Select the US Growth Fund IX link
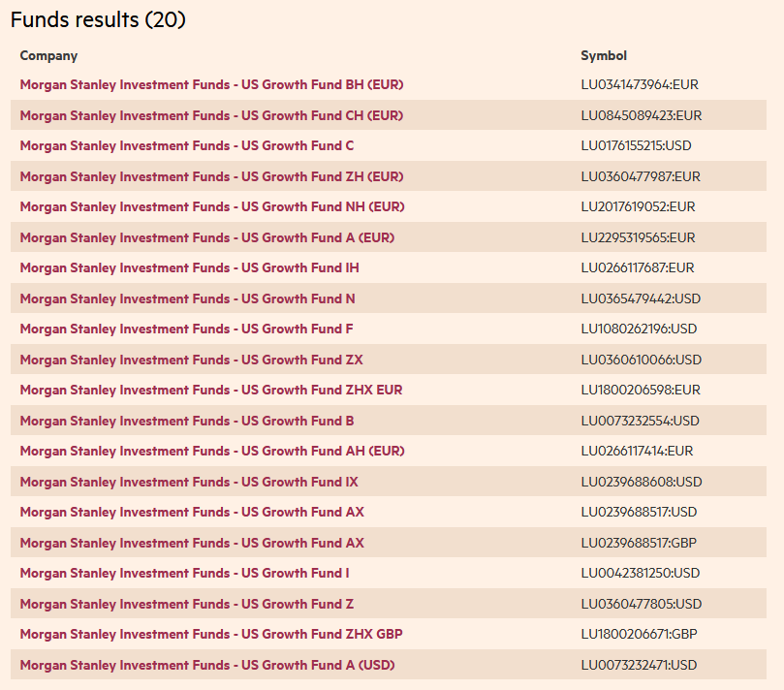The image size is (784, 690). pos(189,482)
